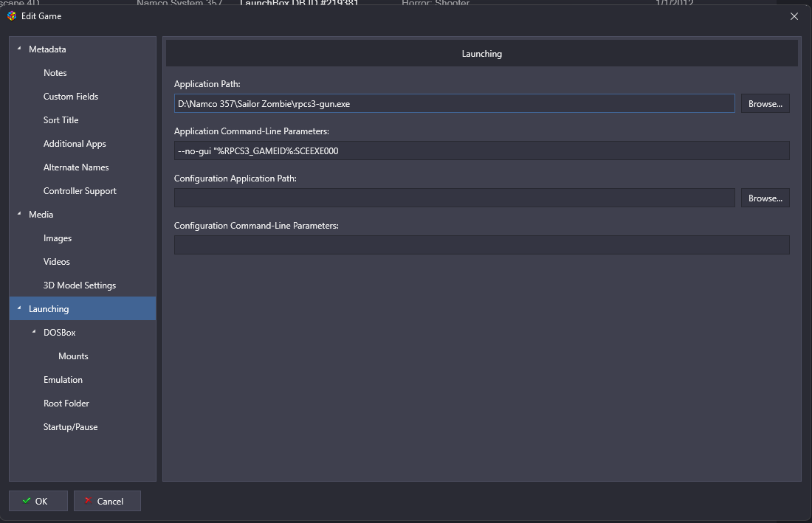Confirm changes with OK button
Image resolution: width=812 pixels, height=523 pixels.
tap(38, 501)
